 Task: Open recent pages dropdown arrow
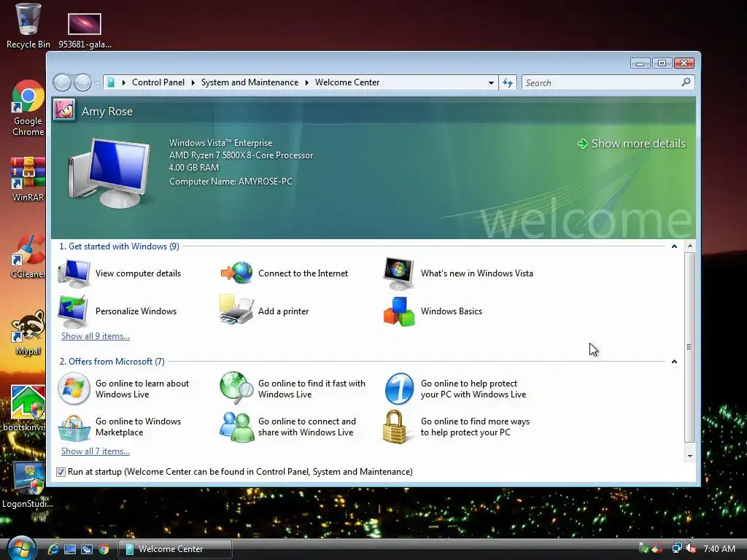pyautogui.click(x=97, y=83)
